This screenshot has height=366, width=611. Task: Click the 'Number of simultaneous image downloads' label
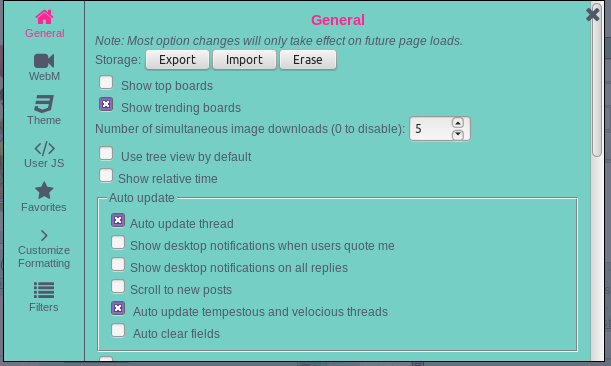(x=250, y=129)
